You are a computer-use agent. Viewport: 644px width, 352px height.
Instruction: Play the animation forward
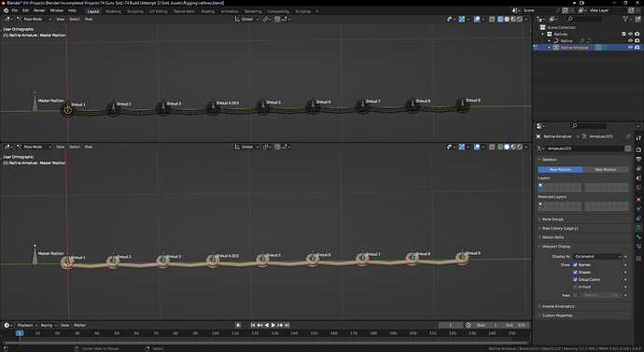click(x=273, y=325)
